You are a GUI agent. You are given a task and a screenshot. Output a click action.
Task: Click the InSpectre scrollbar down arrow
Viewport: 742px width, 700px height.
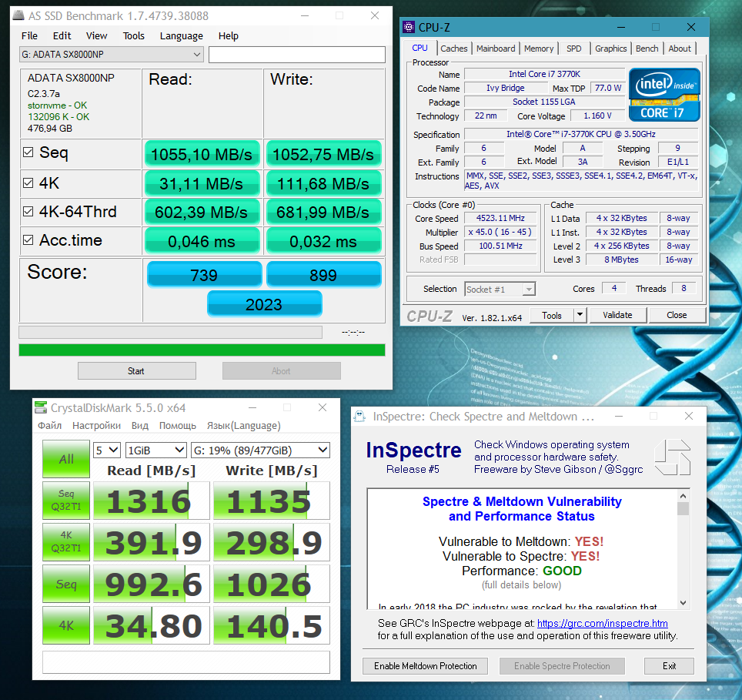(683, 602)
